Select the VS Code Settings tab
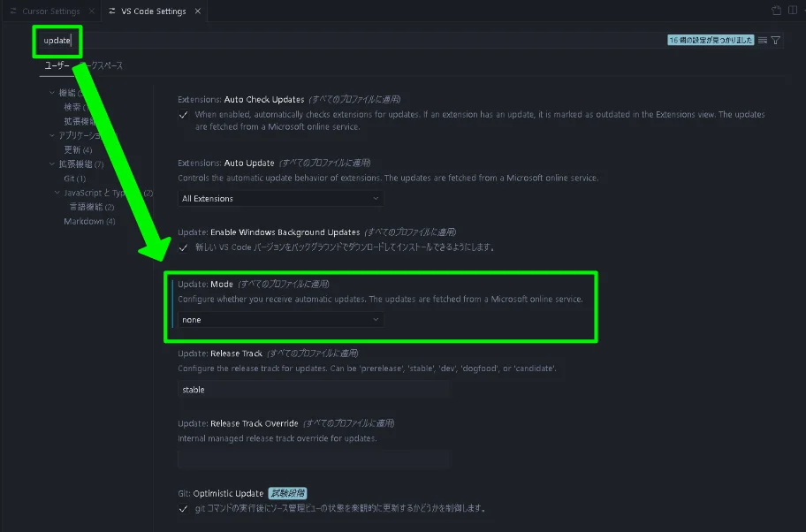Screen dimensions: 806x532 153,11
